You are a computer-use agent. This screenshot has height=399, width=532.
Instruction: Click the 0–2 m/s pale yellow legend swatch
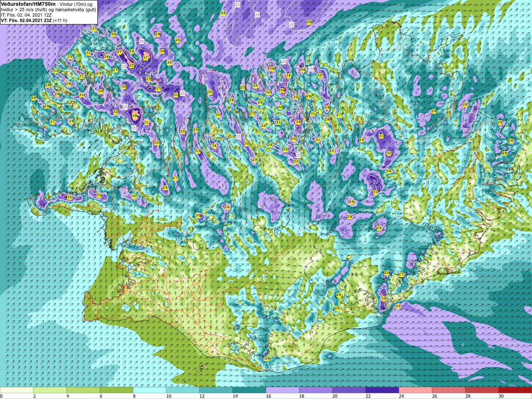(17, 390)
